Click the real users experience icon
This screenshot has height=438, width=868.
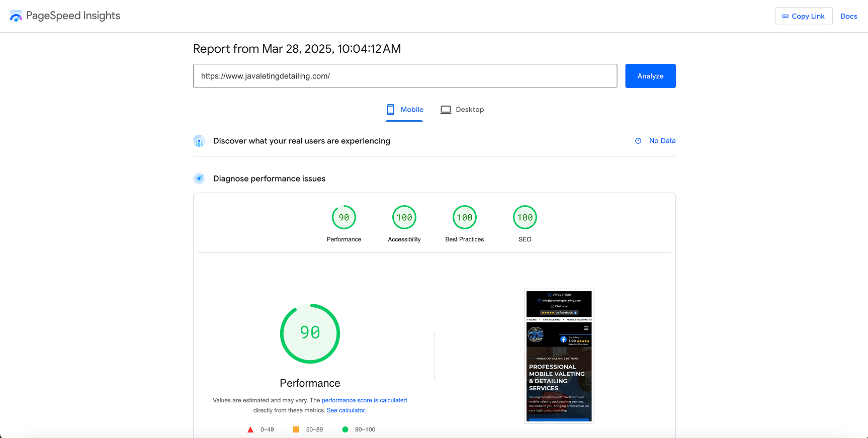point(199,141)
